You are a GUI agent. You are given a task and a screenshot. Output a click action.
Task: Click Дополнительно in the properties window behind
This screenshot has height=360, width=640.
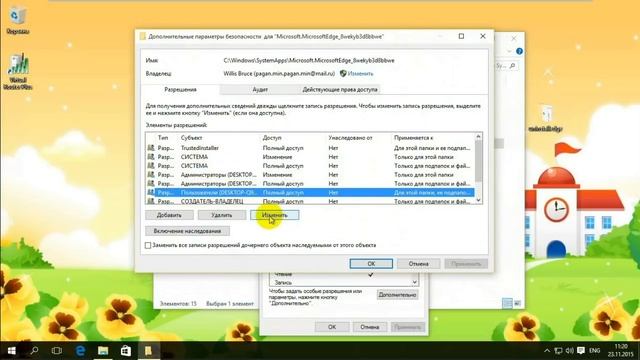[x=397, y=295]
